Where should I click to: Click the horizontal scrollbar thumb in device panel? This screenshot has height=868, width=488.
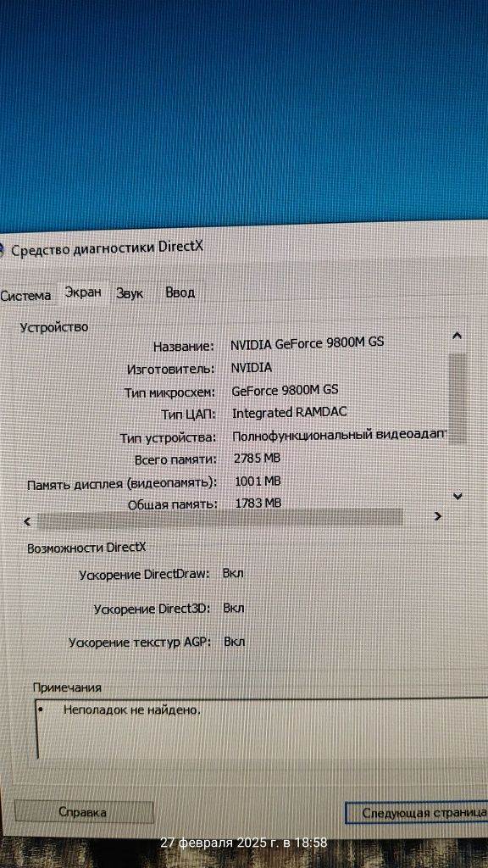pyautogui.click(x=219, y=518)
